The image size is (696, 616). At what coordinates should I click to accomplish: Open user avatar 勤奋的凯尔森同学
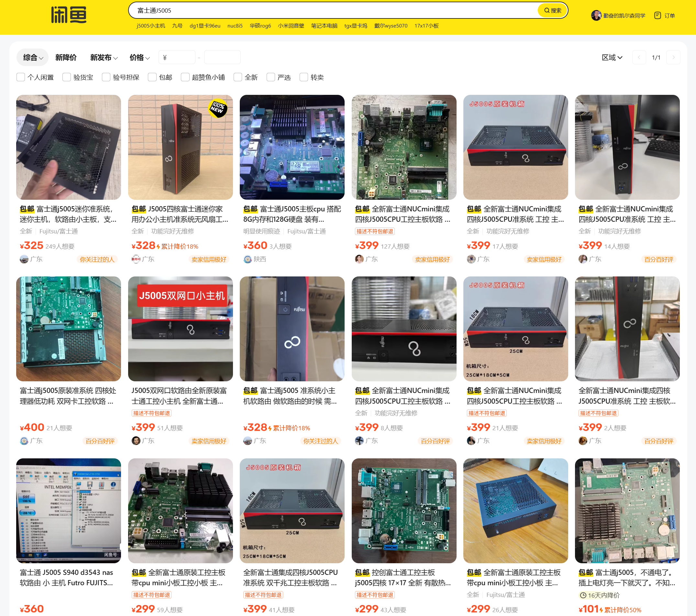tap(596, 15)
